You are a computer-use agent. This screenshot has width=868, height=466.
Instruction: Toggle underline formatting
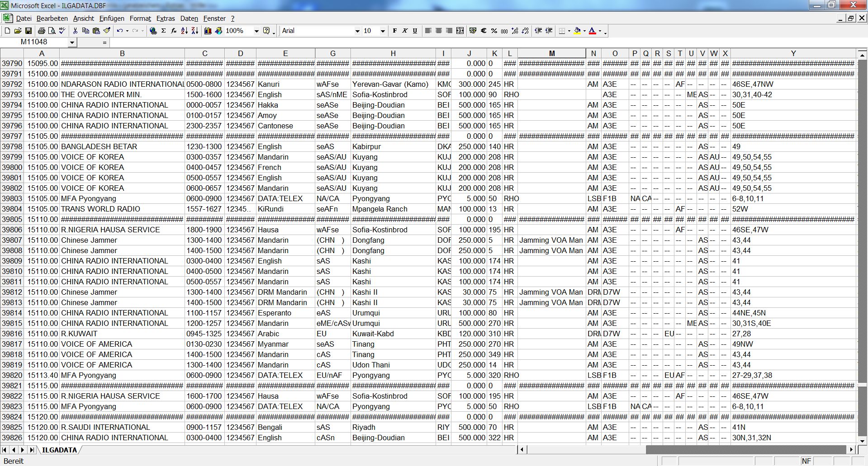(415, 31)
